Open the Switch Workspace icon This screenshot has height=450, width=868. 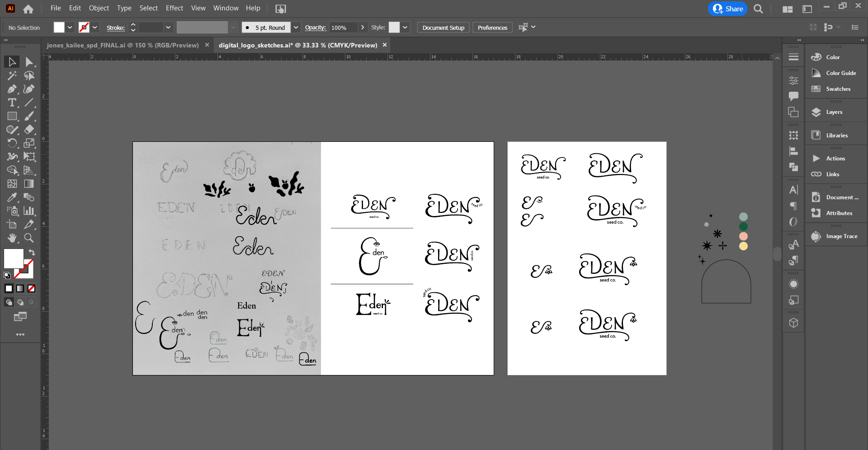[x=807, y=9]
